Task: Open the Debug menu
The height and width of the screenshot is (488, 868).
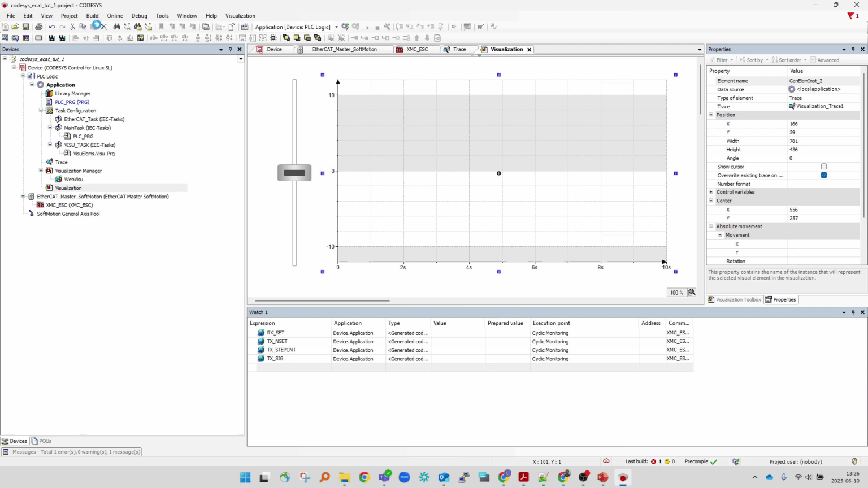Action: [x=139, y=15]
